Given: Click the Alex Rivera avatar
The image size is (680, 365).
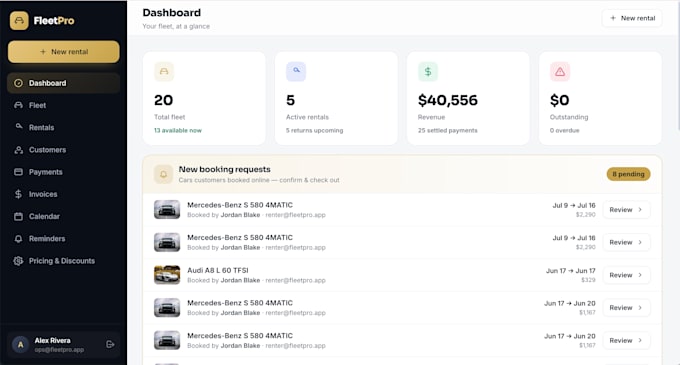Looking at the screenshot, I should click(x=20, y=345).
